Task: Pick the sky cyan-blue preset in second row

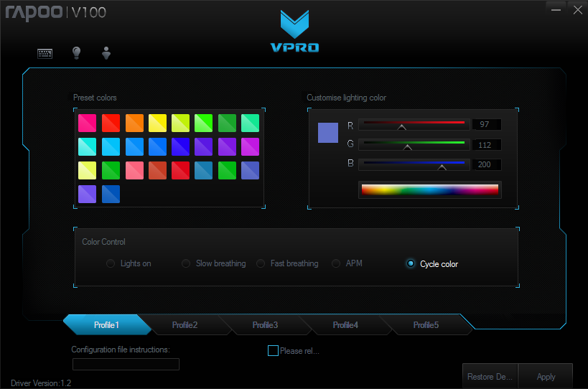Action: click(111, 147)
